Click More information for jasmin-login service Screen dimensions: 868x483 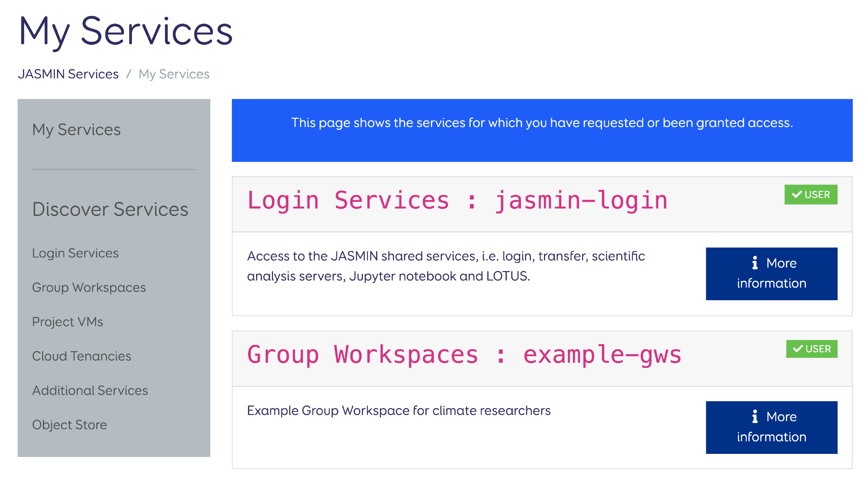pos(772,273)
